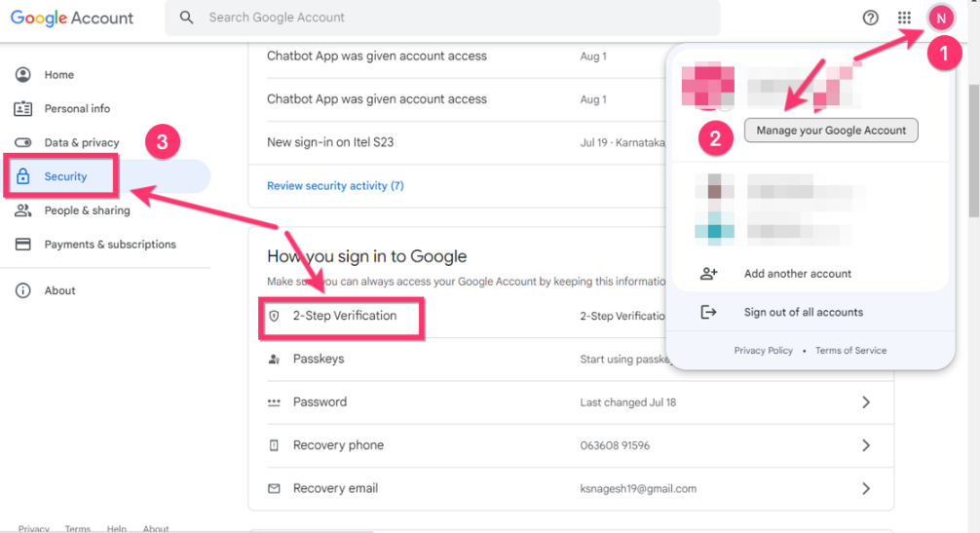The image size is (980, 533).
Task: Click the Sign out of all accounts icon
Action: pos(708,312)
